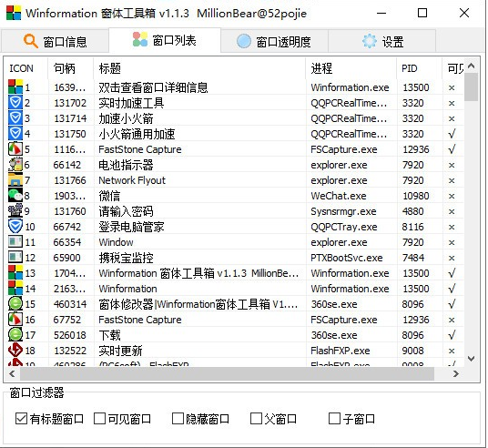Screen dimensions: 488x448
Task: Click handle value 131702
Action: 70,103
